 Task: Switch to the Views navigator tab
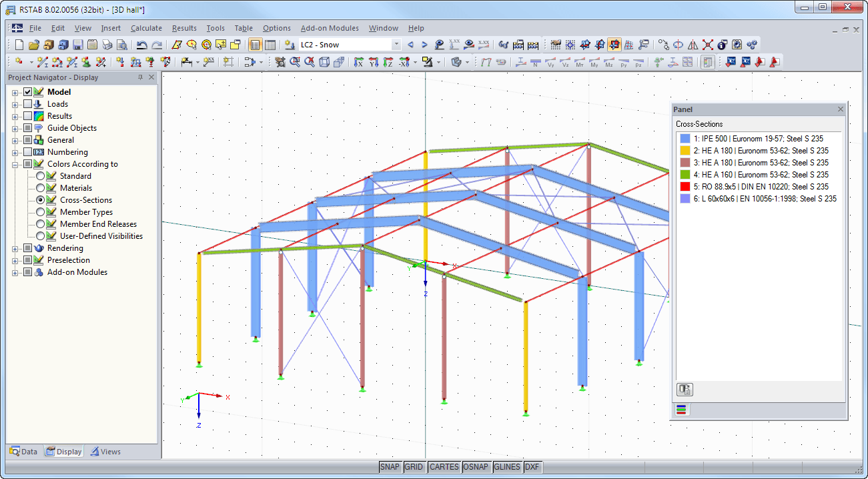105,452
